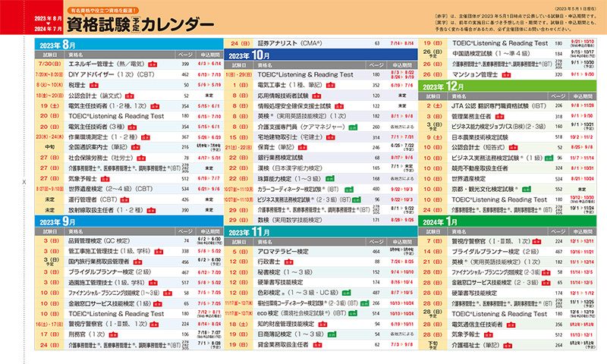Click the red badge next to 運行管理者（CBT）
The image size is (607, 364).
(x=124, y=199)
